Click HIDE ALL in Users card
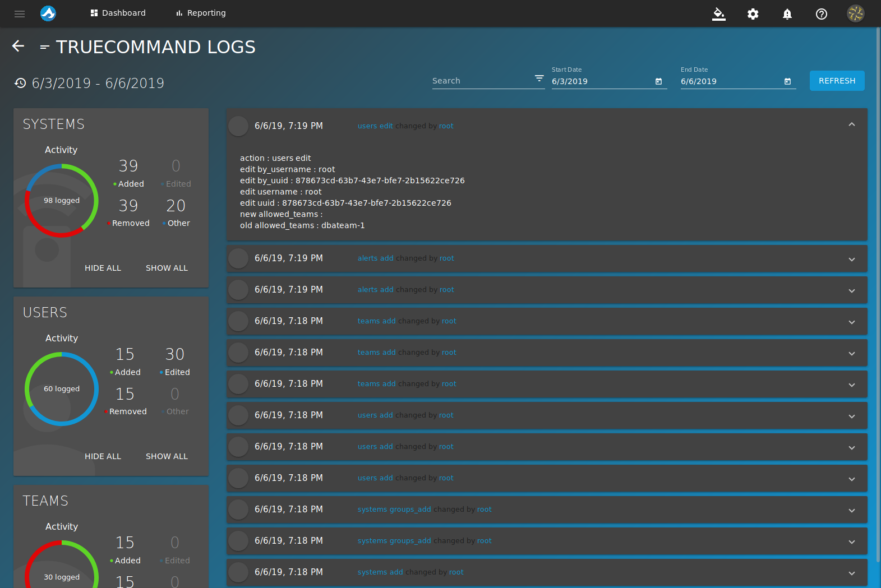This screenshot has height=588, width=881. (103, 456)
